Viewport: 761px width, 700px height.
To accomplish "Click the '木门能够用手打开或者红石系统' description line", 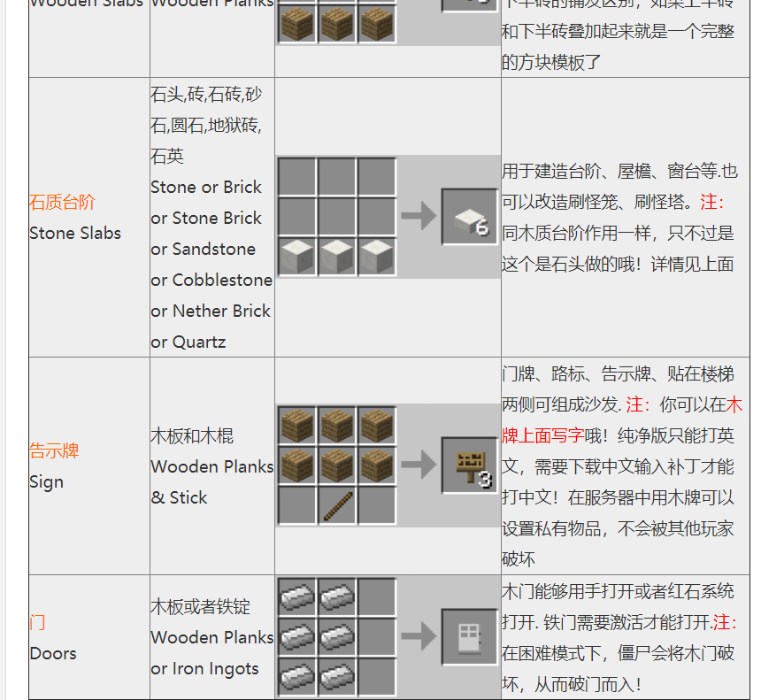I will pos(618,591).
